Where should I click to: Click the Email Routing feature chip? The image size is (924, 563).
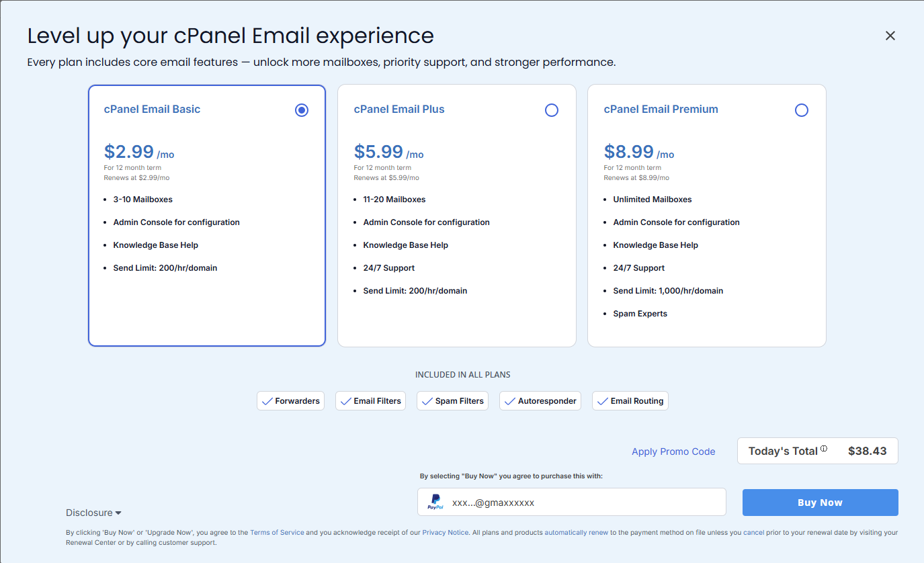tap(630, 401)
